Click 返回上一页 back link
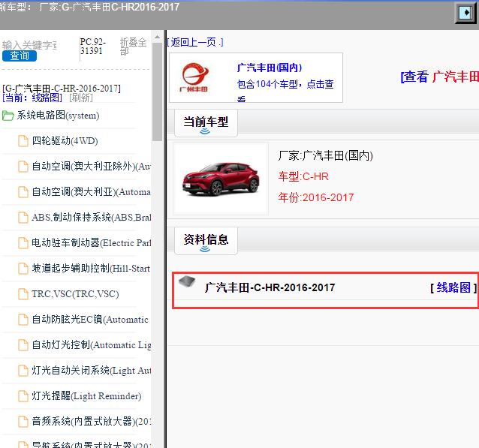479x448 pixels. click(x=195, y=42)
